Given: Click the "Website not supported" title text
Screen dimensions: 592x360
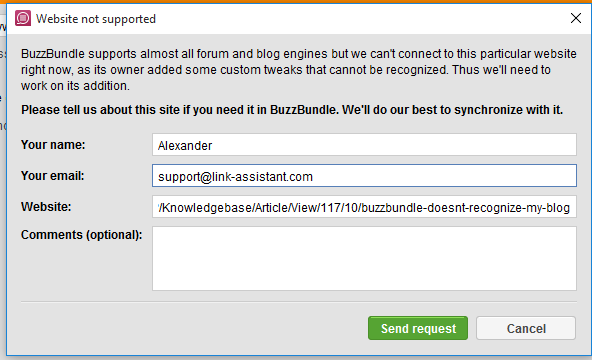Looking at the screenshot, I should click(x=96, y=18).
